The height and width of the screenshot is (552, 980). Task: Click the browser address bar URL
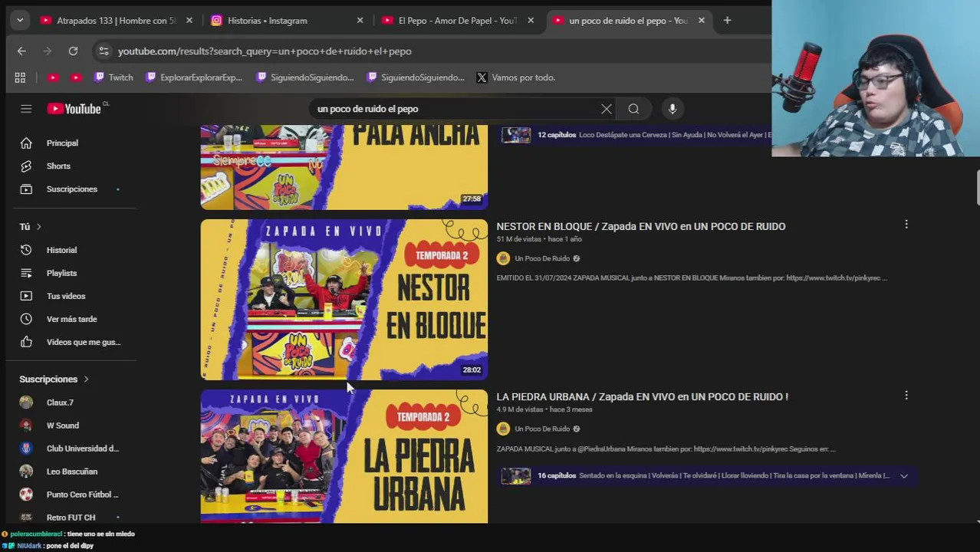click(265, 51)
